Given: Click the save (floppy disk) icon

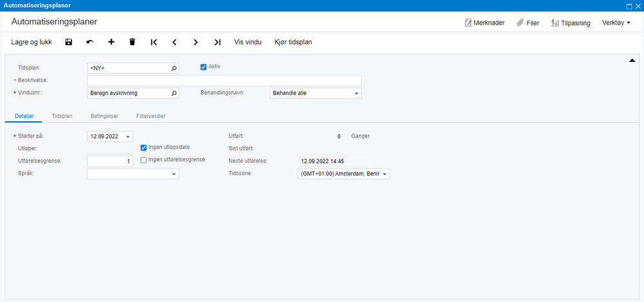Looking at the screenshot, I should tap(68, 42).
